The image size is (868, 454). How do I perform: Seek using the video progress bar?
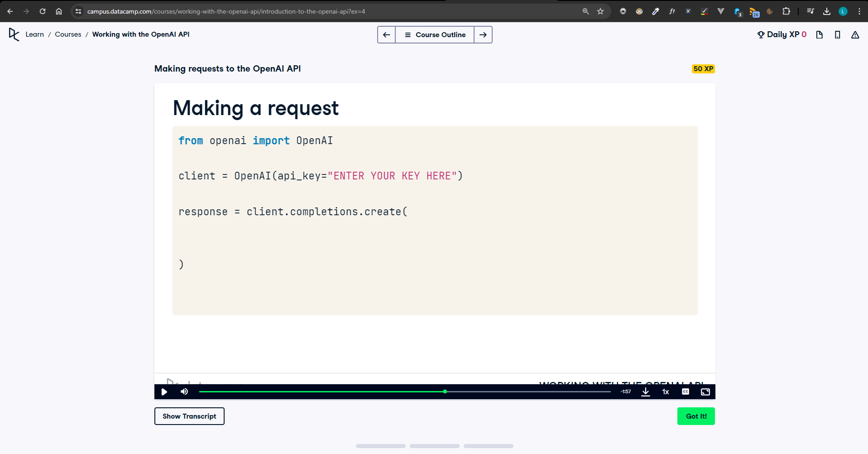point(405,391)
